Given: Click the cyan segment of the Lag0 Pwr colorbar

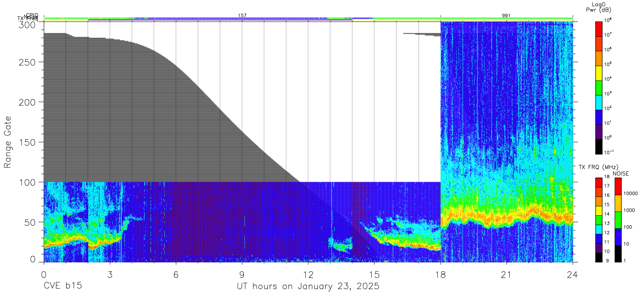Looking at the screenshot, I should (x=599, y=102).
